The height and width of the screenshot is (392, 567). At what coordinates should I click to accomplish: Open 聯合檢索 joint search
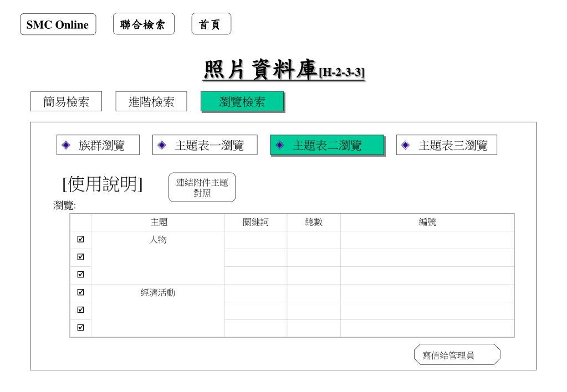pos(144,24)
